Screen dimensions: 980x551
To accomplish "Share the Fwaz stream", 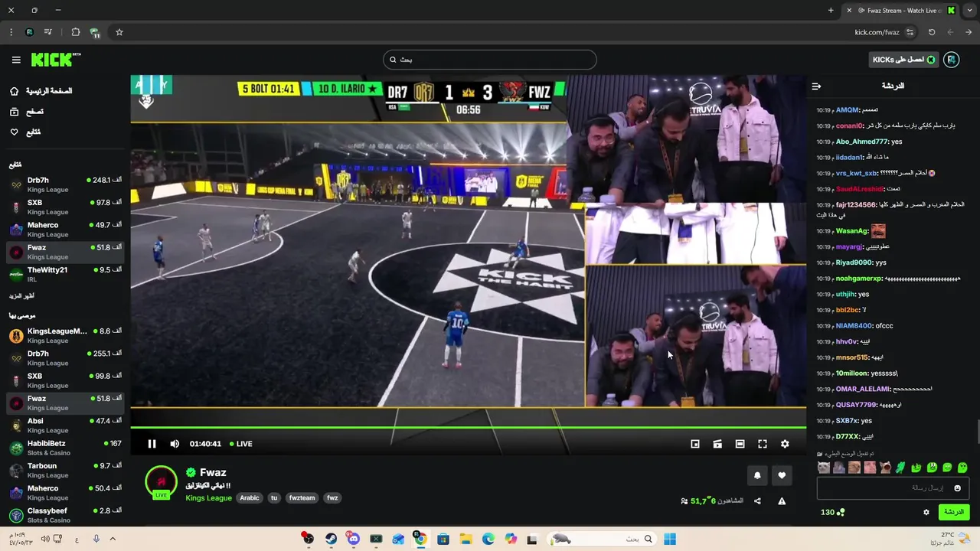I will [757, 501].
